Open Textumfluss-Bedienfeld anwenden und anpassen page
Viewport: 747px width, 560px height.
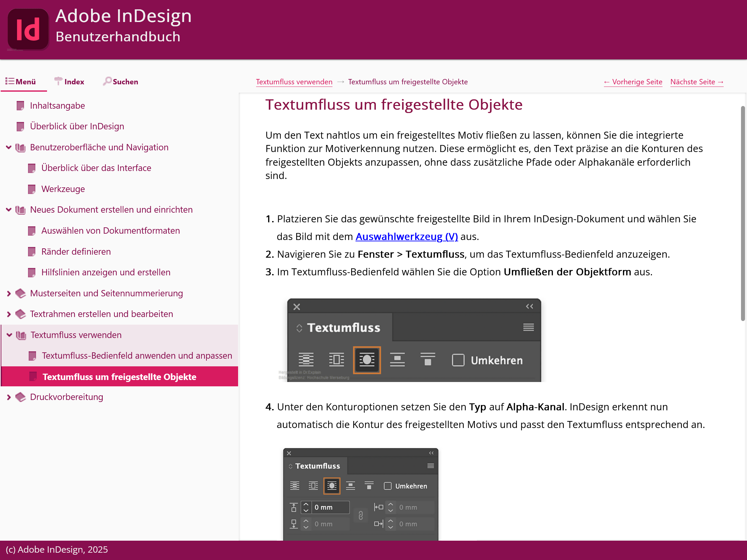pyautogui.click(x=137, y=355)
